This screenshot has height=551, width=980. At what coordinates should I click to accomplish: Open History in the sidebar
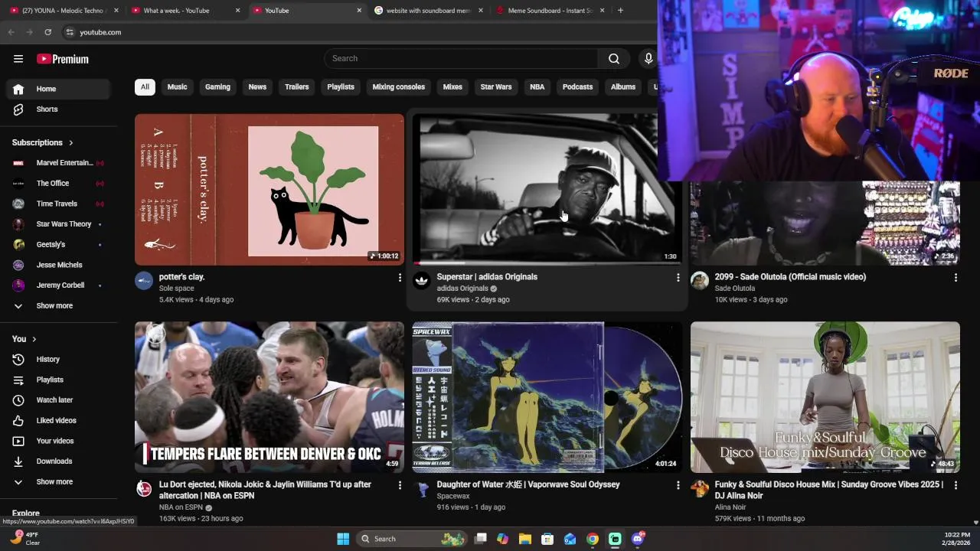tap(60, 360)
